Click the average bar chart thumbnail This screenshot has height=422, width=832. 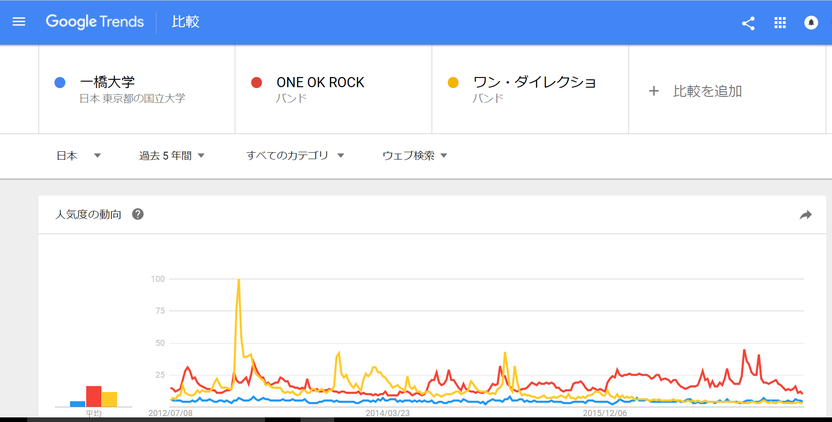93,397
